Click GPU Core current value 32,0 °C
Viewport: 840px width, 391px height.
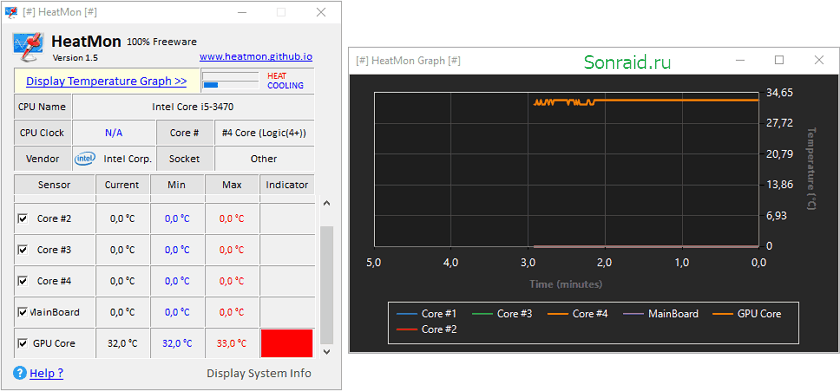coord(122,343)
